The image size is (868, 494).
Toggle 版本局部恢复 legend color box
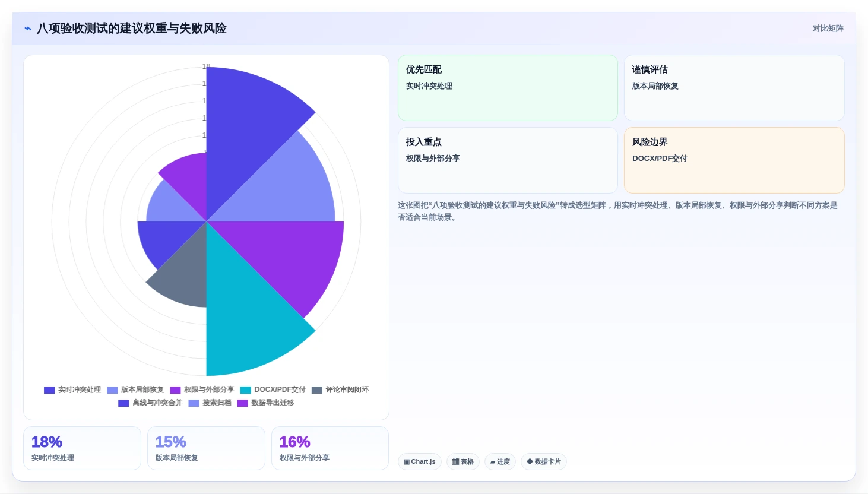pos(112,390)
